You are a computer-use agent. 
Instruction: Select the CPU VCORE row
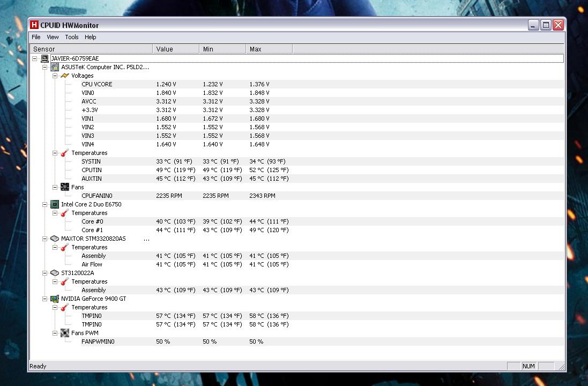click(x=97, y=84)
